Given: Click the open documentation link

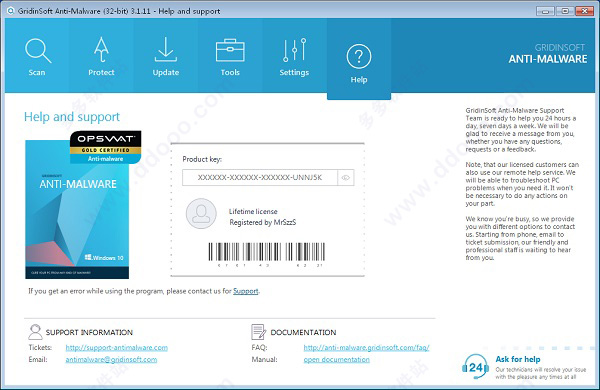Looking at the screenshot, I should coord(337,359).
